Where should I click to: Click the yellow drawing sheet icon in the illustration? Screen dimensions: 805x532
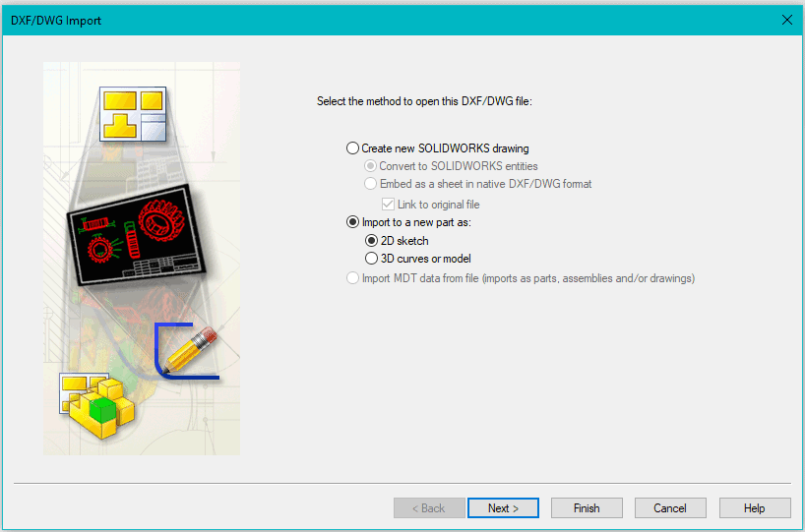pyautogui.click(x=133, y=114)
